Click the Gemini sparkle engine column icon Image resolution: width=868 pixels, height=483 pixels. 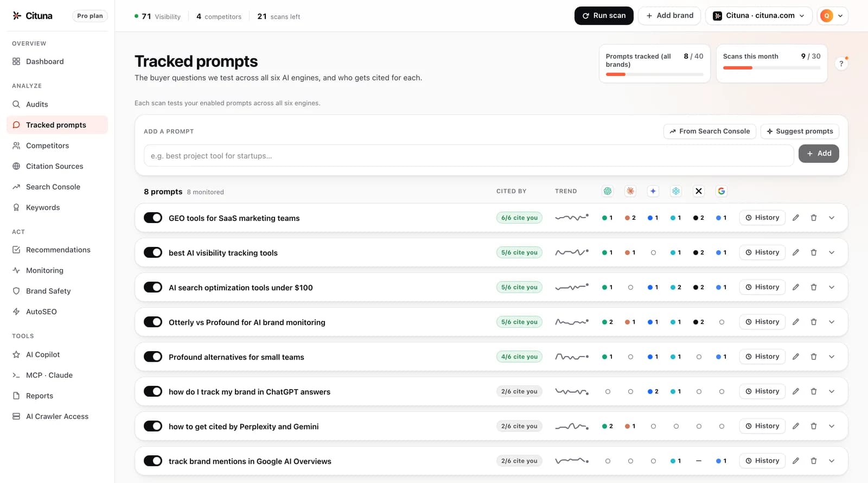pyautogui.click(x=653, y=191)
